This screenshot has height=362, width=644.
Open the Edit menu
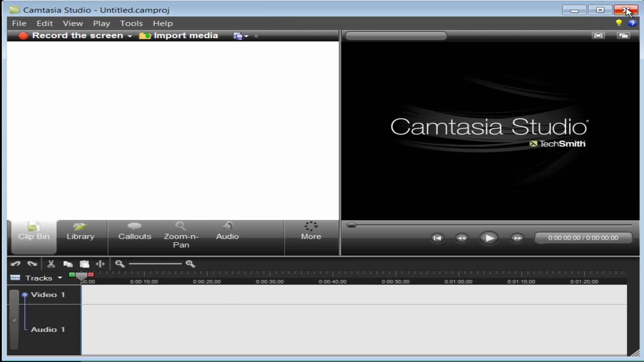pyautogui.click(x=44, y=23)
